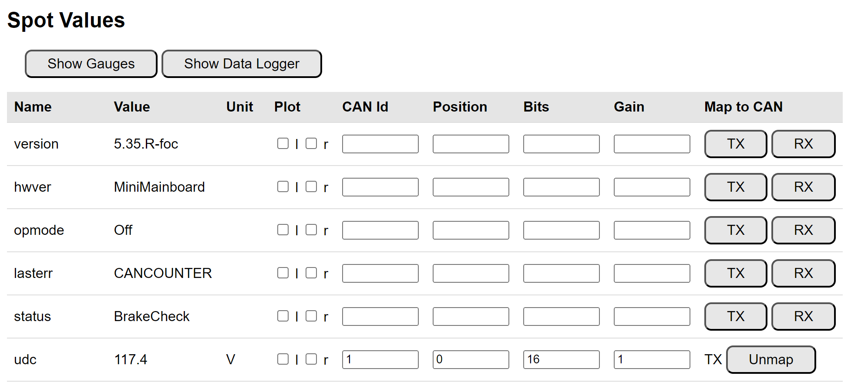Click the Position field for hwver
This screenshot has width=868, height=386.
pyautogui.click(x=471, y=187)
